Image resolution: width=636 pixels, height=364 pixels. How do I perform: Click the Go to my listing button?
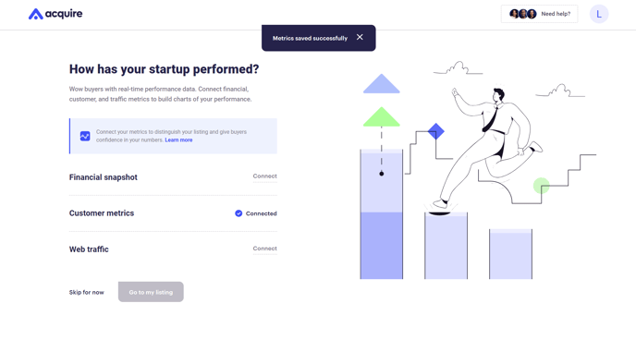(151, 292)
